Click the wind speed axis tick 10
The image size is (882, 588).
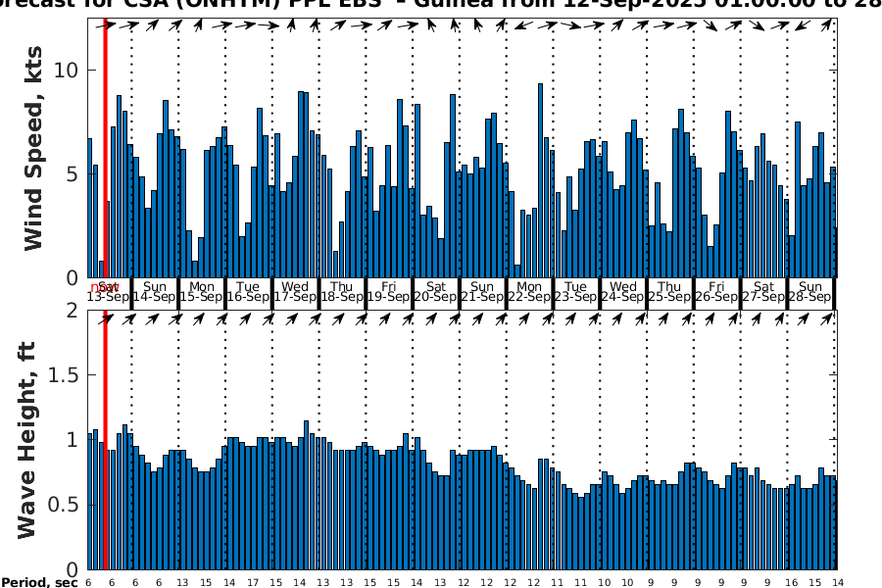pyautogui.click(x=66, y=71)
